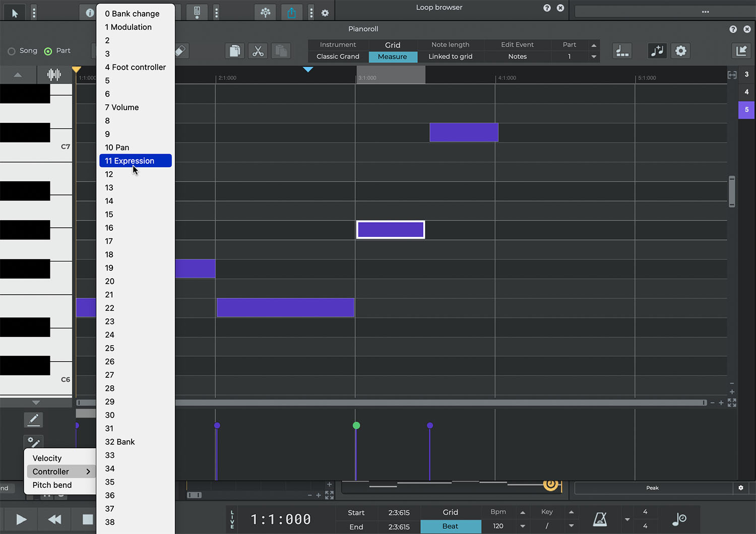
Task: Select Pitch bend in the menu
Action: click(x=52, y=485)
